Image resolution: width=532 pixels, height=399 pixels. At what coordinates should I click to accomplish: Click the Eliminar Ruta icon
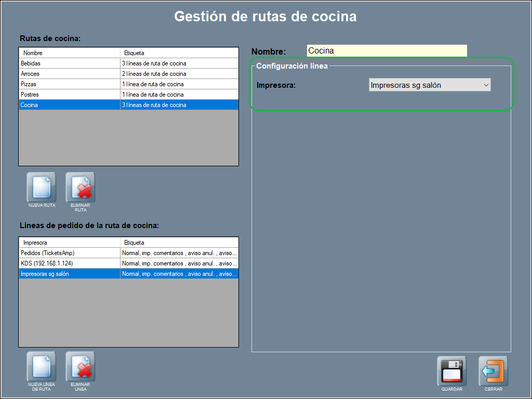pos(80,187)
